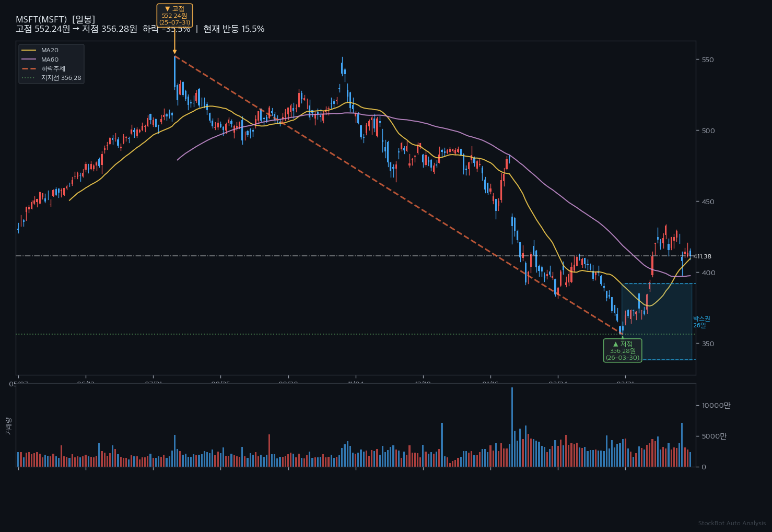Click the subtitle text "현재 반등 15.5%"
This screenshot has width=772, height=532.
[x=234, y=29]
